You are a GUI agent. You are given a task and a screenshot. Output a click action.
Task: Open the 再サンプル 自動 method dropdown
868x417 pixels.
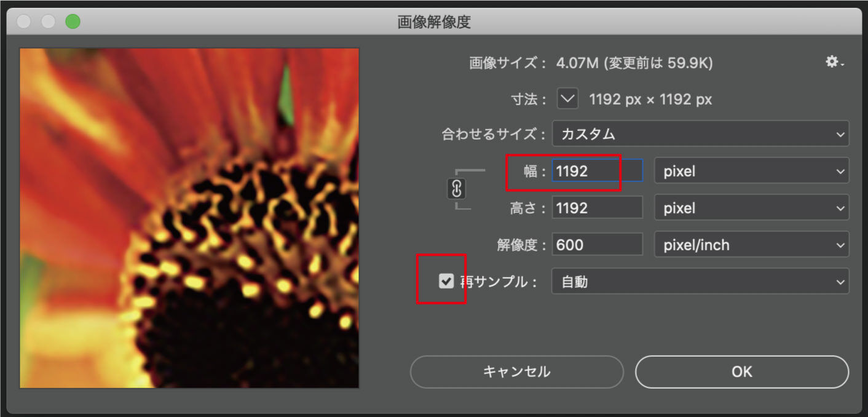coord(700,281)
